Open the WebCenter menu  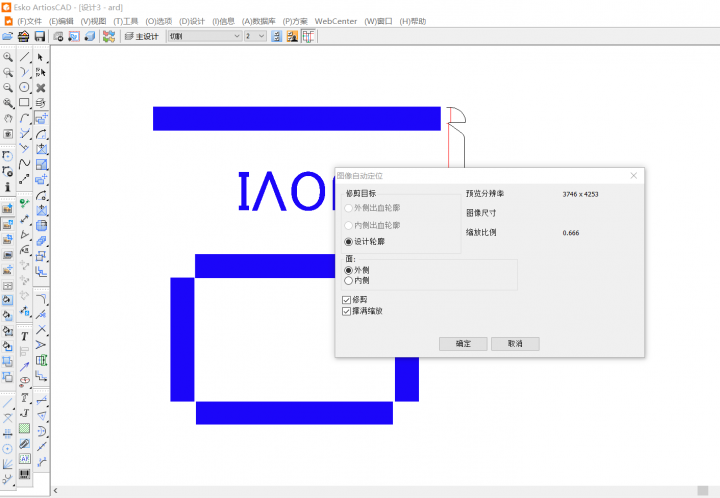coord(335,20)
